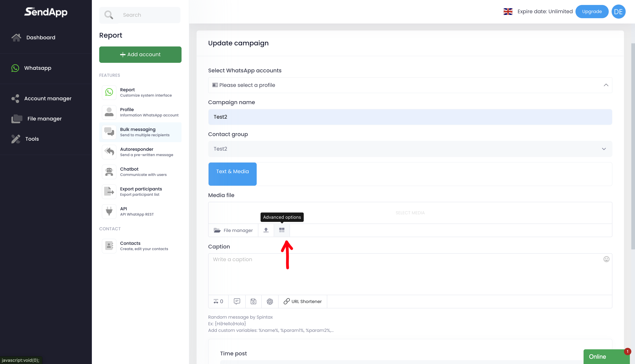Image resolution: width=635 pixels, height=364 pixels.
Task: Click the caption template message icon
Action: [x=237, y=301]
